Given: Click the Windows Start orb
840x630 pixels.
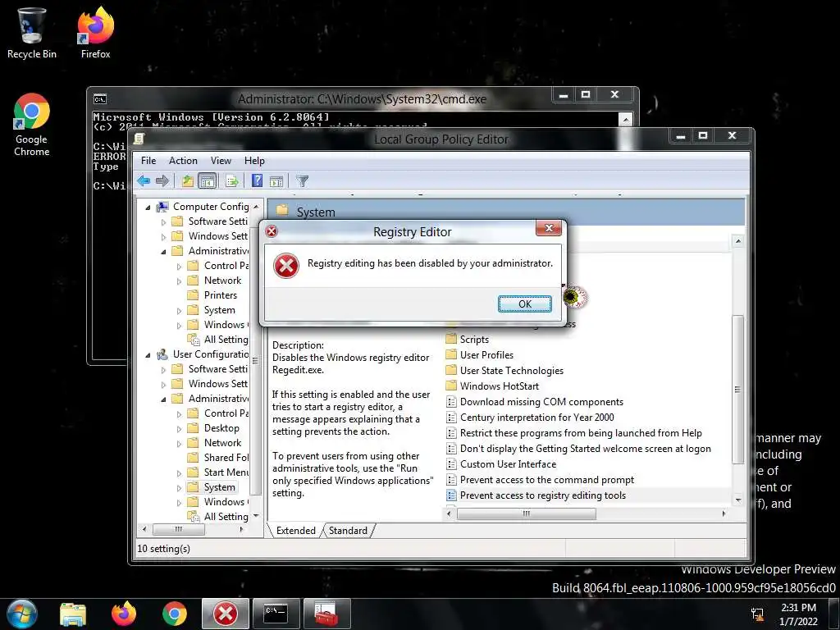Looking at the screenshot, I should 22,614.
